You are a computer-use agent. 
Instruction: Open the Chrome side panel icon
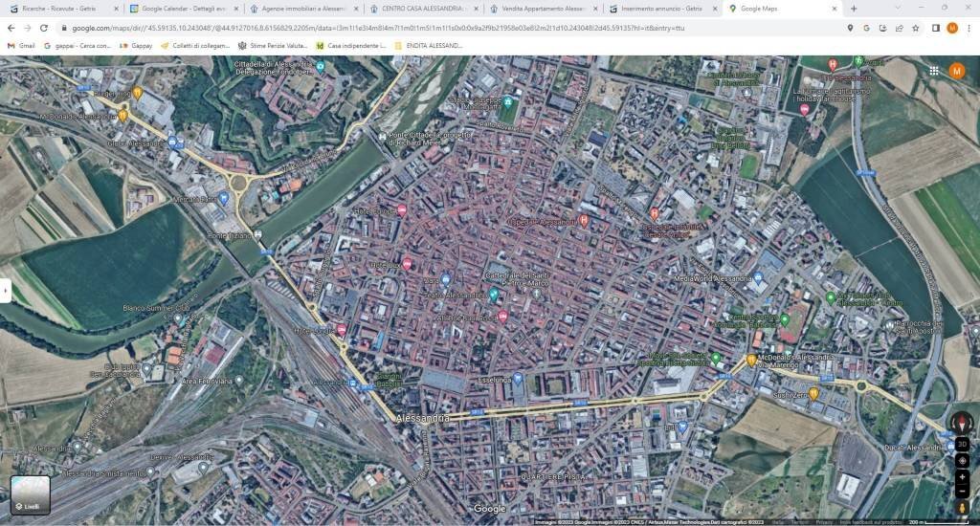pos(936,28)
